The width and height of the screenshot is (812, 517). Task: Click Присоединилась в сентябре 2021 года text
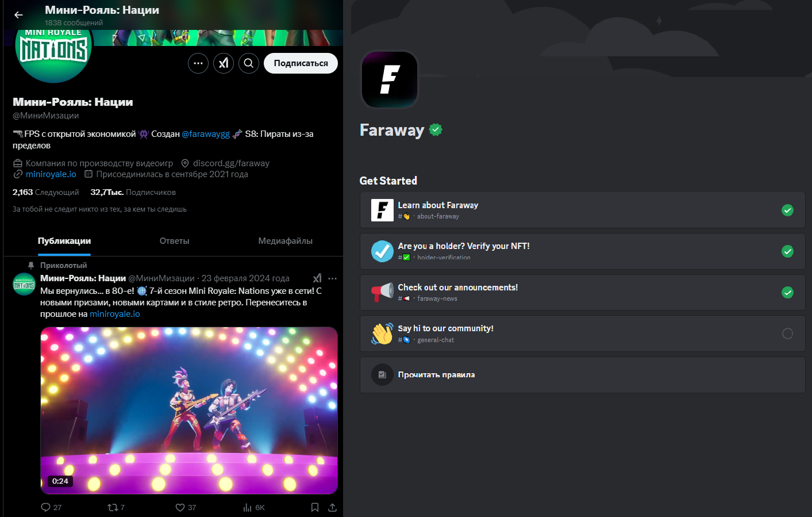[x=172, y=174]
